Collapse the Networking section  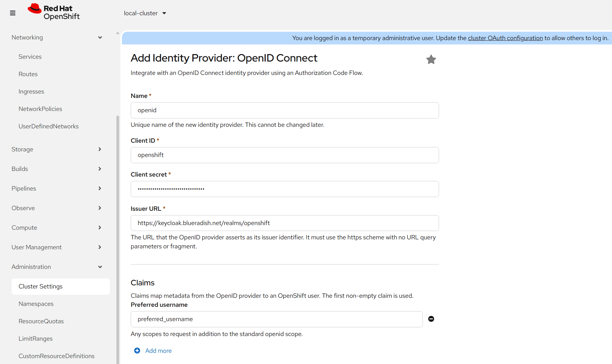point(57,37)
